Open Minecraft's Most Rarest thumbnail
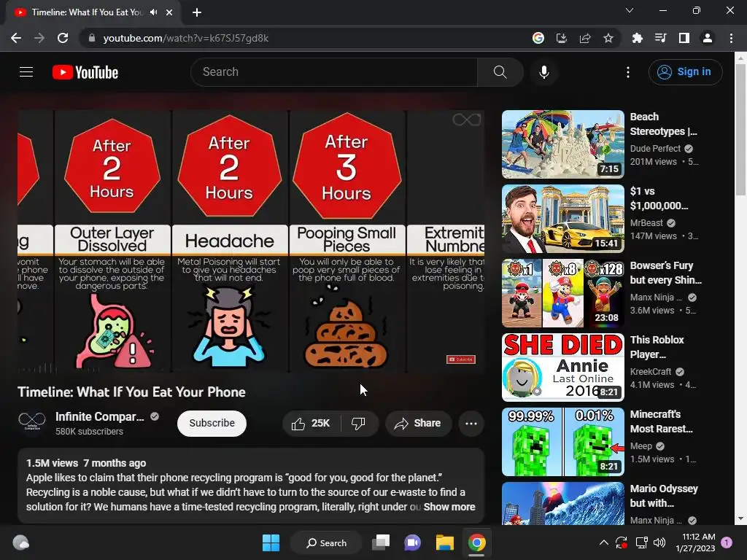Image resolution: width=747 pixels, height=560 pixels. click(x=562, y=441)
